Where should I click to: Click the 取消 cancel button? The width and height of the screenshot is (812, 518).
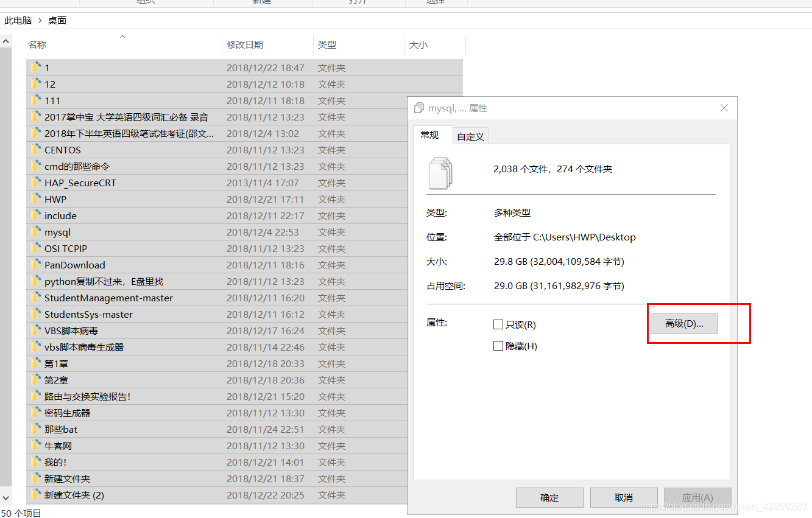(x=624, y=497)
